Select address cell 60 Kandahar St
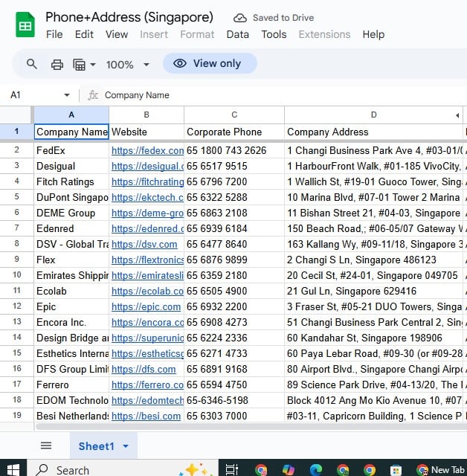 [x=373, y=338]
